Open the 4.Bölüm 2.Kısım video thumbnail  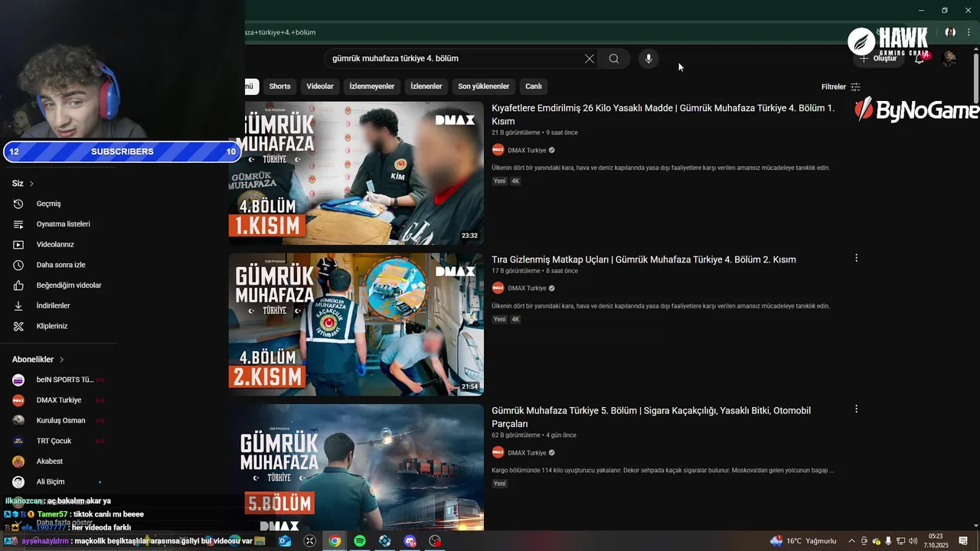356,324
